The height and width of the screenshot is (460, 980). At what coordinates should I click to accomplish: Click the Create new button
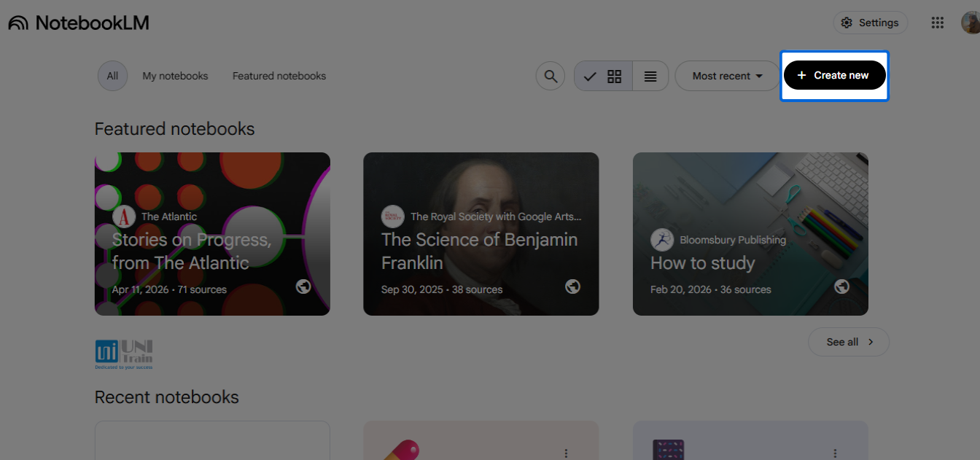[x=834, y=75]
